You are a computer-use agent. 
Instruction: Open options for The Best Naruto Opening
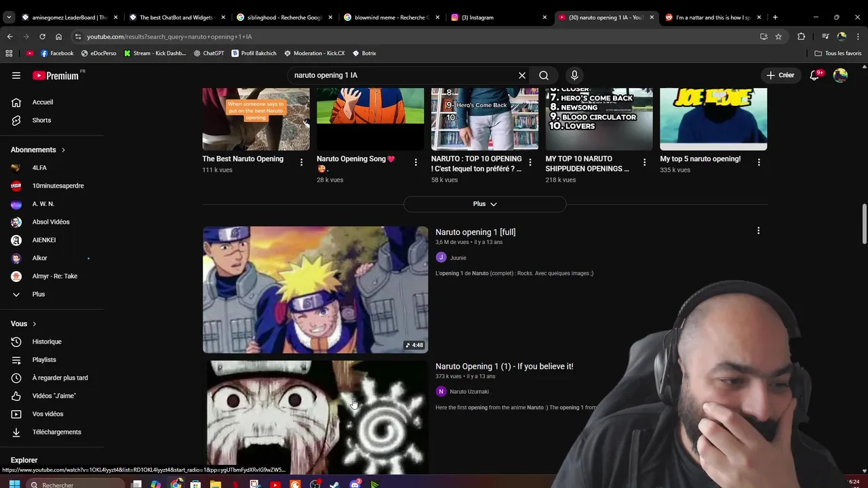click(x=301, y=162)
